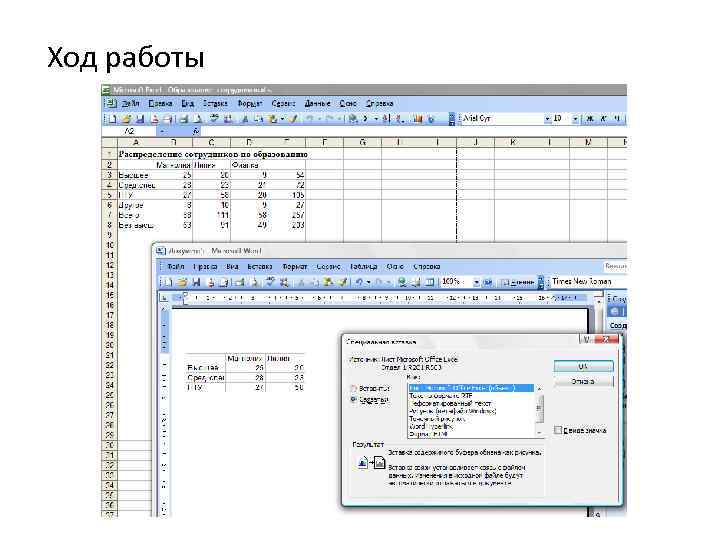Click Bold Ж button in Excel toolbar

point(590,118)
